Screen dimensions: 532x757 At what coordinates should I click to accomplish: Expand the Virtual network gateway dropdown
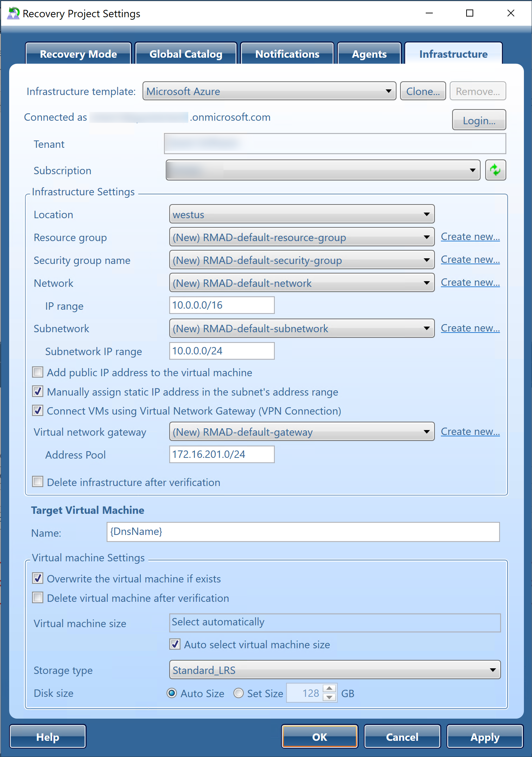pyautogui.click(x=302, y=432)
